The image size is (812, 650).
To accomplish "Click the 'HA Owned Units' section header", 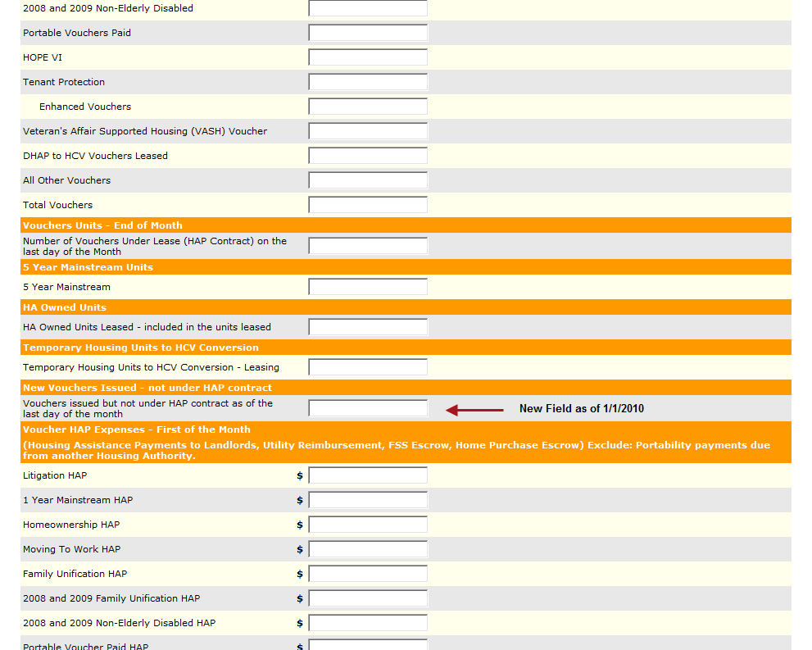I will click(65, 307).
